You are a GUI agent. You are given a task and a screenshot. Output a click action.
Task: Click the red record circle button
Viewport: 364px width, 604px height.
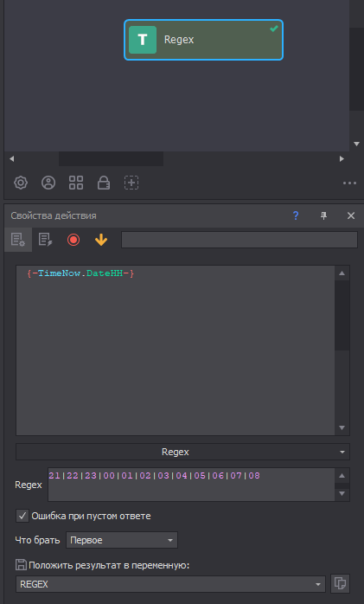point(73,240)
